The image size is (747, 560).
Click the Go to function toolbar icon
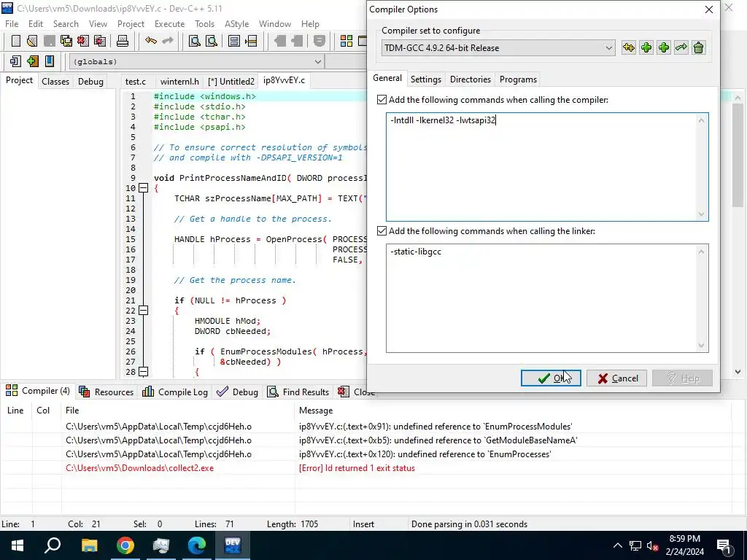coord(234,42)
